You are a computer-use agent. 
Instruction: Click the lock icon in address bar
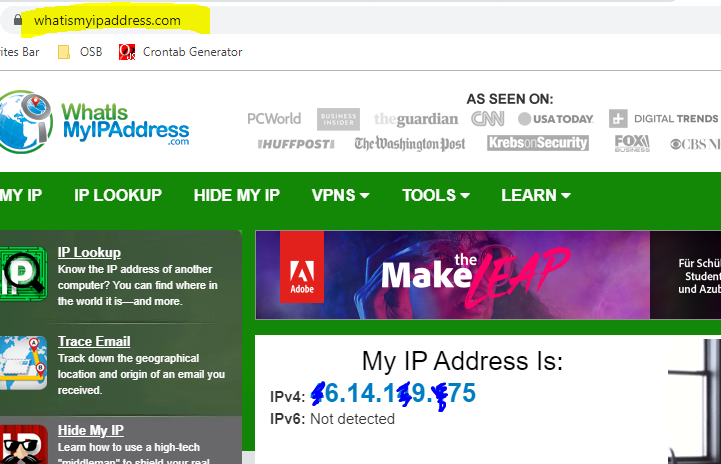coord(17,20)
